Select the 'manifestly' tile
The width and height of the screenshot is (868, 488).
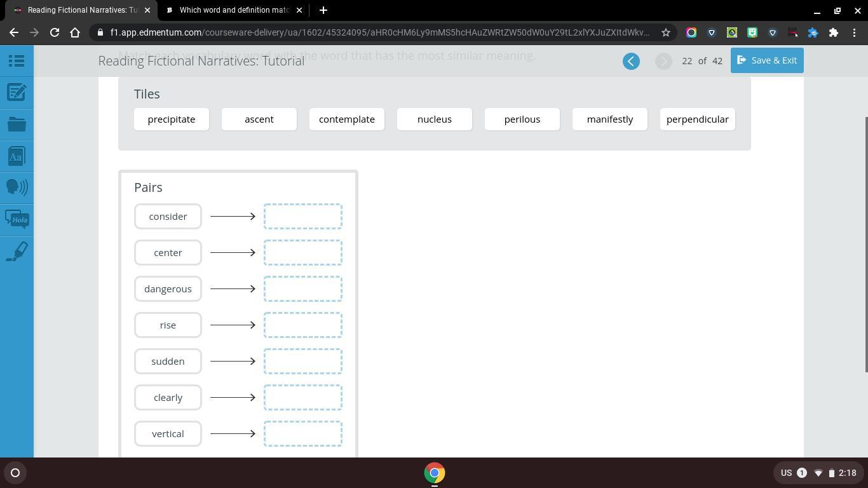click(610, 119)
